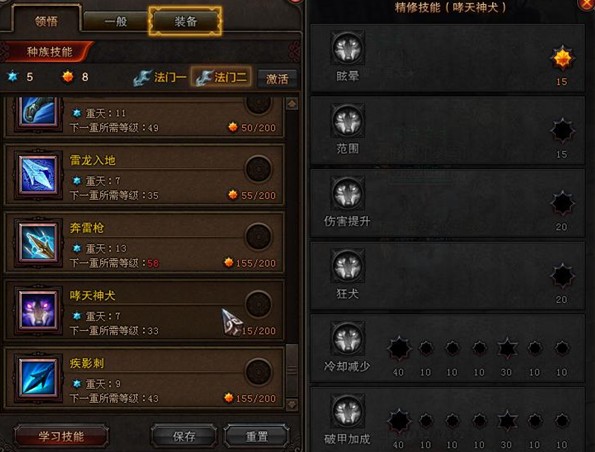This screenshot has height=452, width=595.
Task: Switch to 法门一 preset
Action: (161, 77)
